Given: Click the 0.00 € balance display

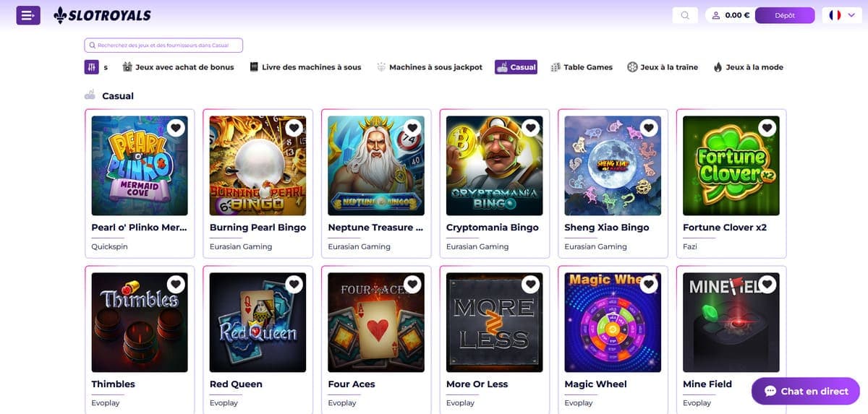Looking at the screenshot, I should (x=737, y=15).
